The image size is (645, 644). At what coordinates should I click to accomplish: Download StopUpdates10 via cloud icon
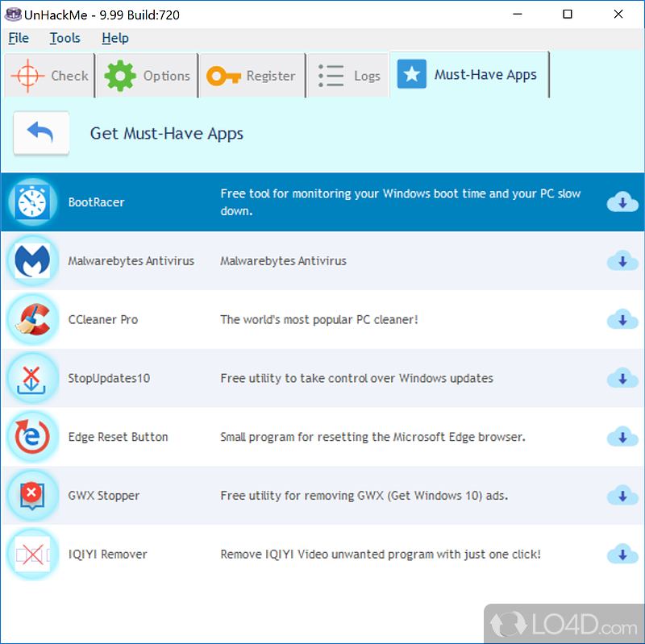(x=622, y=378)
